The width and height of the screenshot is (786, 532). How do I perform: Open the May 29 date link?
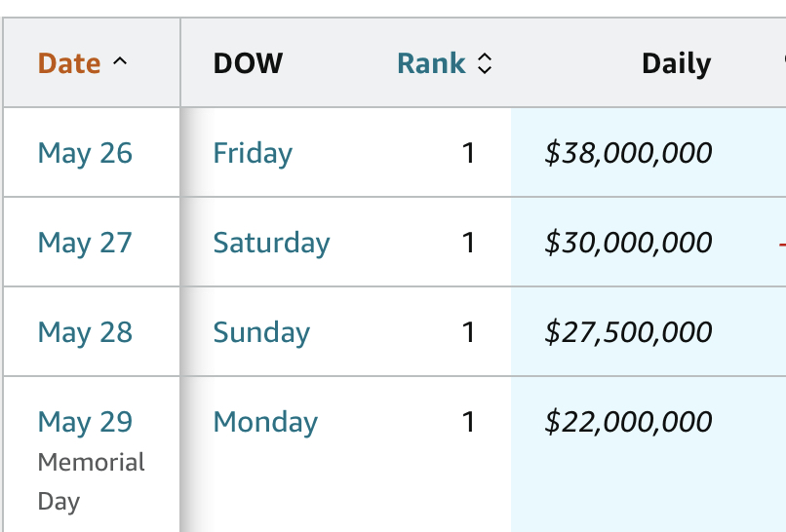pos(85,422)
